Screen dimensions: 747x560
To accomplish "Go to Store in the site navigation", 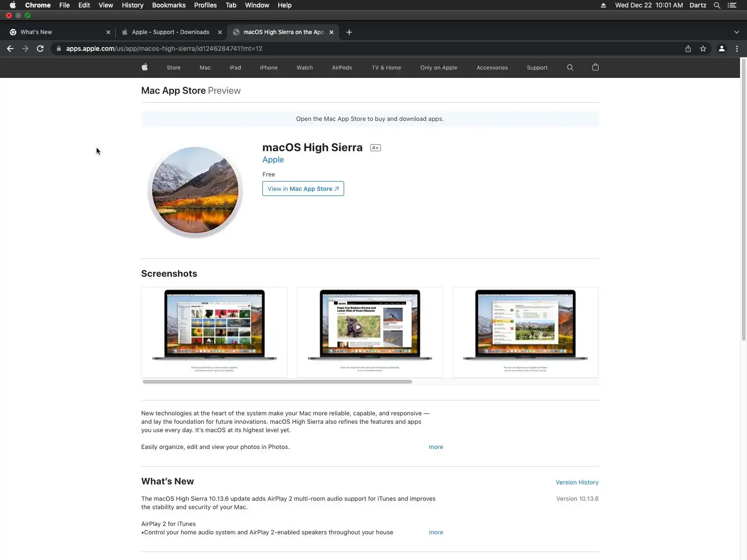I will pyautogui.click(x=174, y=68).
